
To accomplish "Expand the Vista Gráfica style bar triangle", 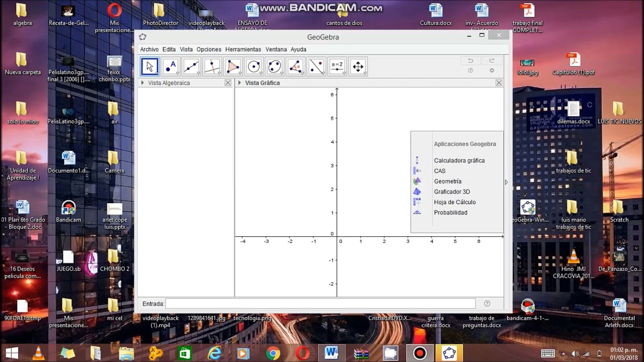I will pos(239,83).
